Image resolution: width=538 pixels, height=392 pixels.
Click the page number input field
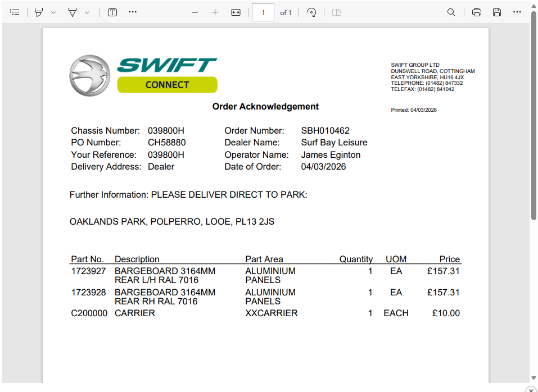tap(263, 13)
